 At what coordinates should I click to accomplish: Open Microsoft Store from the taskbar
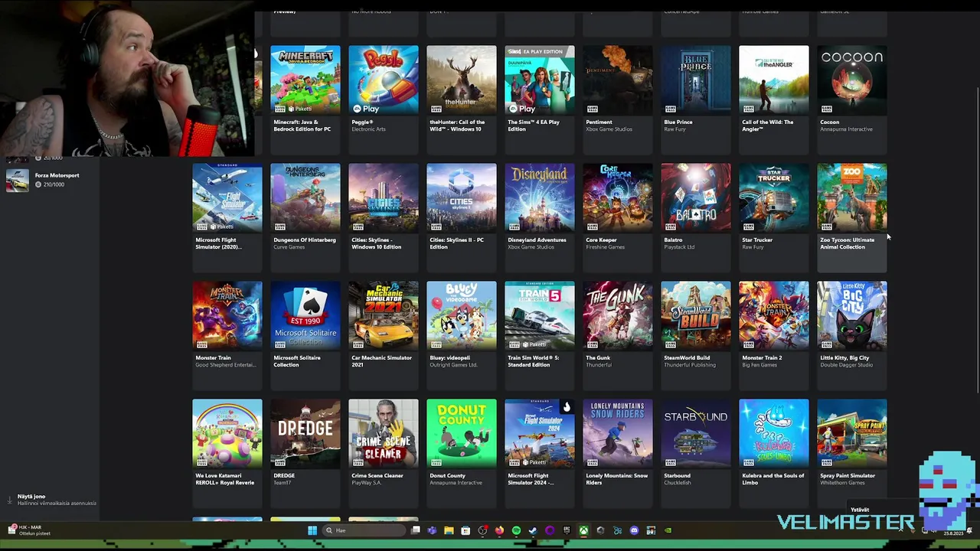pos(465,530)
